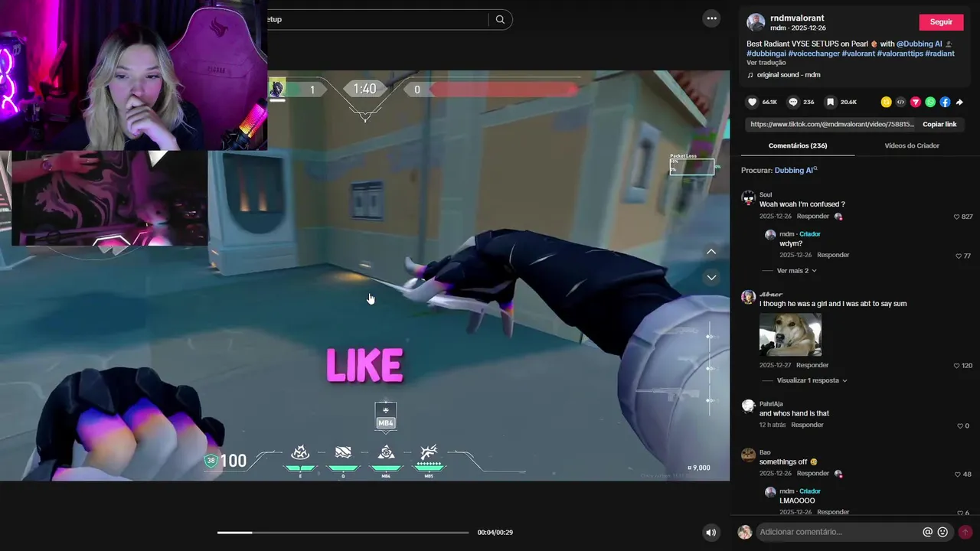Like the video with heart icon
Image resolution: width=980 pixels, height=551 pixels.
point(753,102)
